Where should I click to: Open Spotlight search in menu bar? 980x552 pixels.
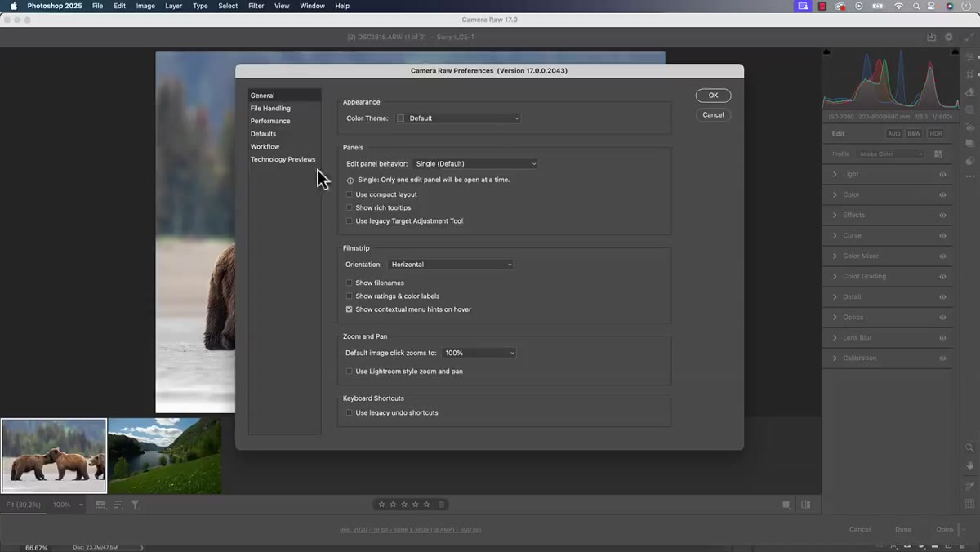pyautogui.click(x=915, y=6)
